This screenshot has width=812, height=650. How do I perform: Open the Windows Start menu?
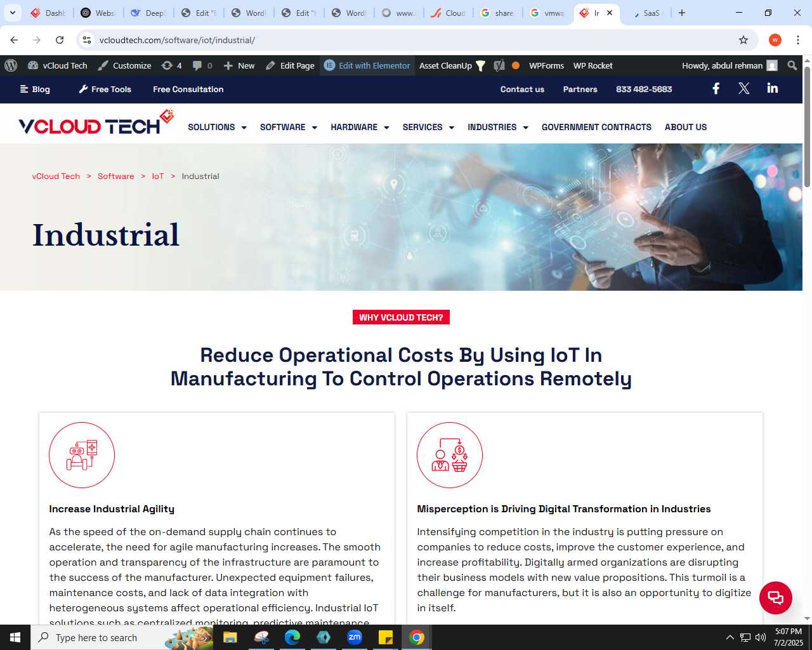[x=15, y=637]
